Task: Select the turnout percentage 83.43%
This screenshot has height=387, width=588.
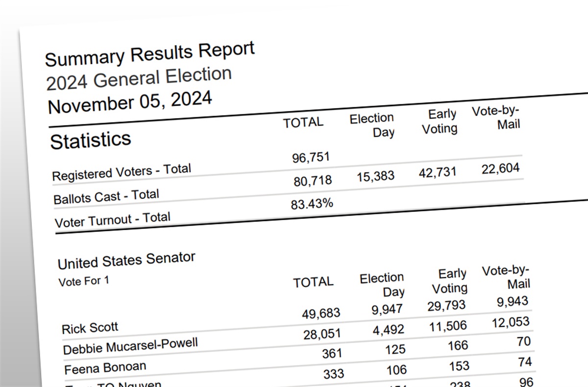Action: point(312,204)
